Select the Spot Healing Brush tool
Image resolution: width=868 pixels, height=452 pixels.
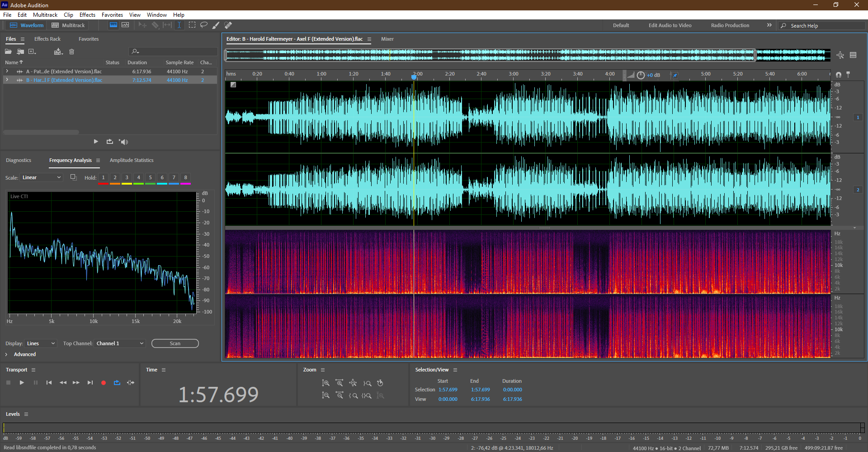(x=228, y=25)
